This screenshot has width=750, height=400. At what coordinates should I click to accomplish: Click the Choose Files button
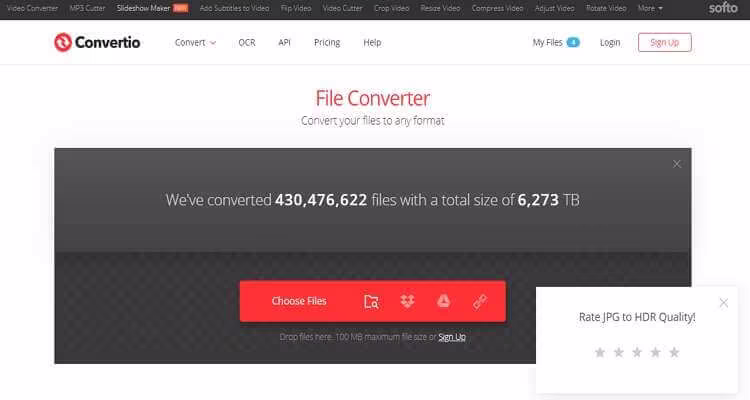click(299, 301)
